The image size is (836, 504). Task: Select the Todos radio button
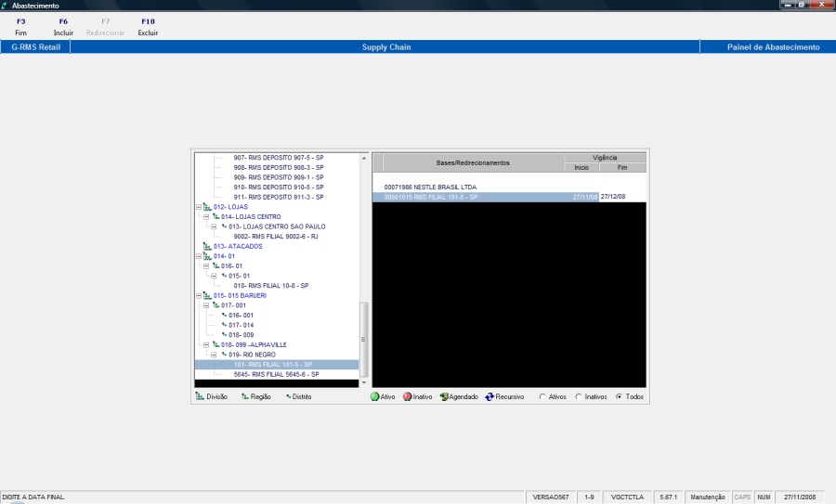tap(619, 397)
